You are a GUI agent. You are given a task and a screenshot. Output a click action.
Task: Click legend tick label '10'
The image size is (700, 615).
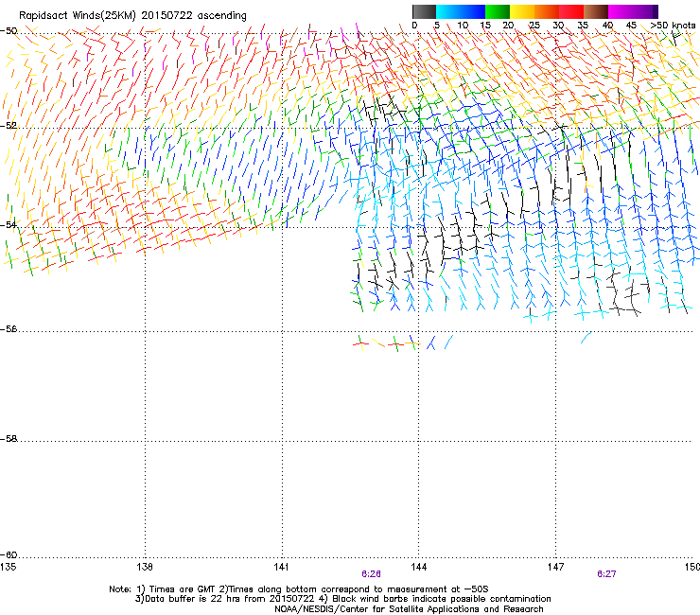pos(463,26)
